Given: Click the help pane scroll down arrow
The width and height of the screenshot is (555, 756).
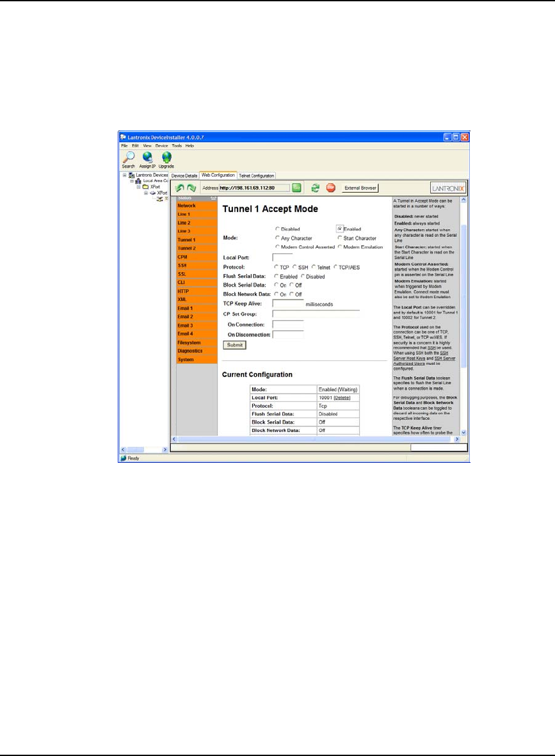Looking at the screenshot, I should tap(463, 433).
